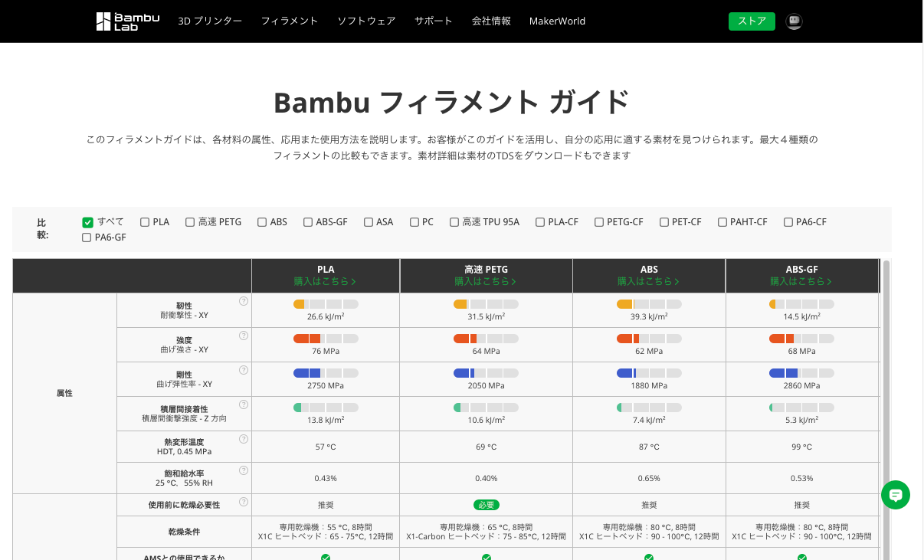
Task: Click the green ストア button
Action: click(752, 21)
